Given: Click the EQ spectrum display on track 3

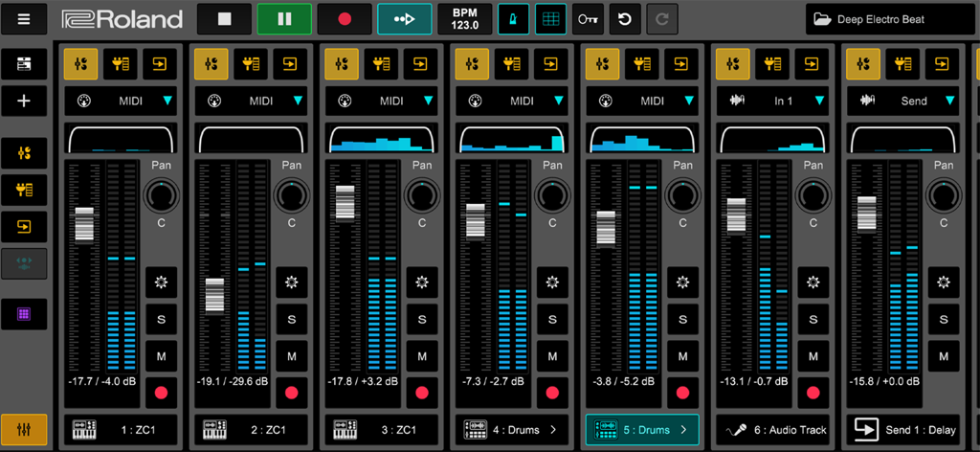Looking at the screenshot, I should point(381,138).
